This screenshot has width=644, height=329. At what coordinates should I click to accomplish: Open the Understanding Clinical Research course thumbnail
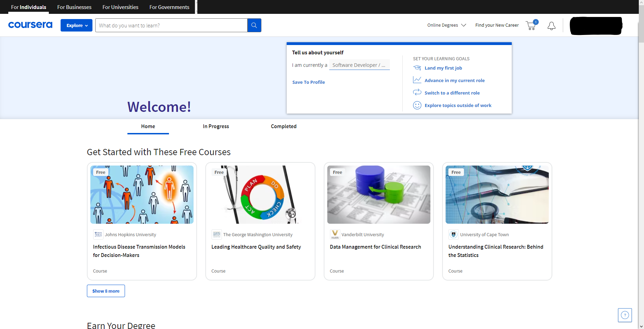tap(497, 195)
